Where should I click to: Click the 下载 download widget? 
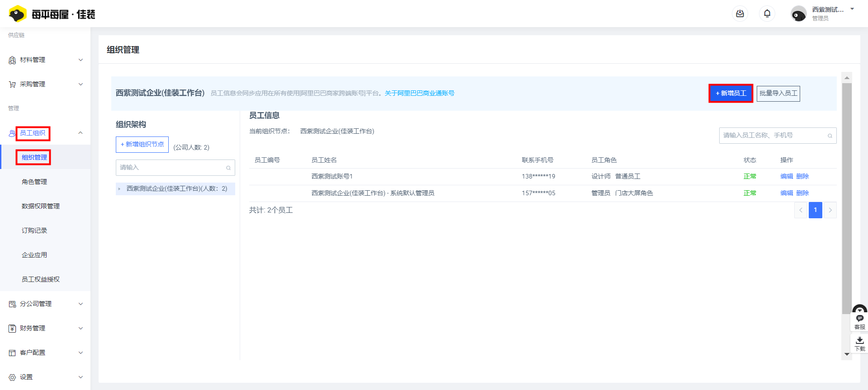tap(859, 343)
